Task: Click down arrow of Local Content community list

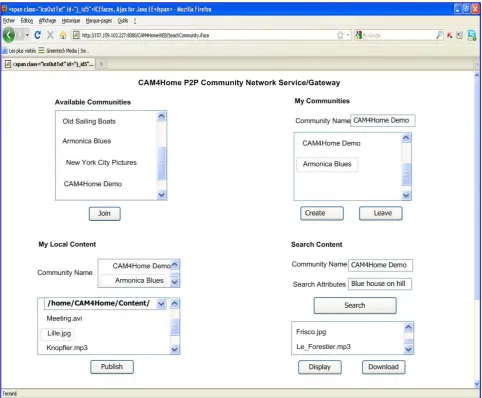Action: (x=175, y=282)
